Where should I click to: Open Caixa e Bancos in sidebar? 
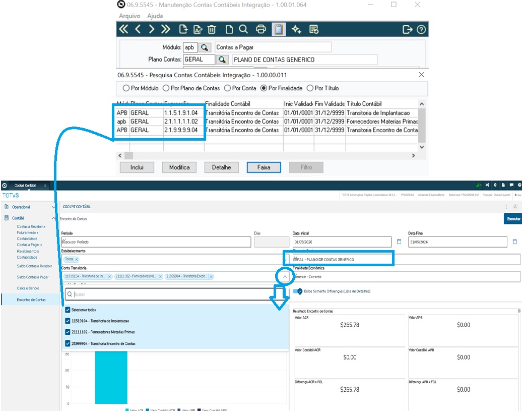[x=28, y=288]
